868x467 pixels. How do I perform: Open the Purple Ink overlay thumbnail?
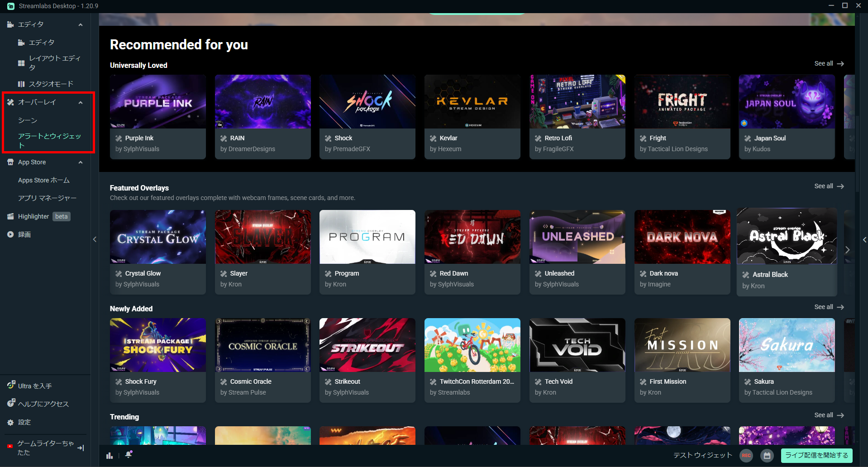click(x=158, y=102)
